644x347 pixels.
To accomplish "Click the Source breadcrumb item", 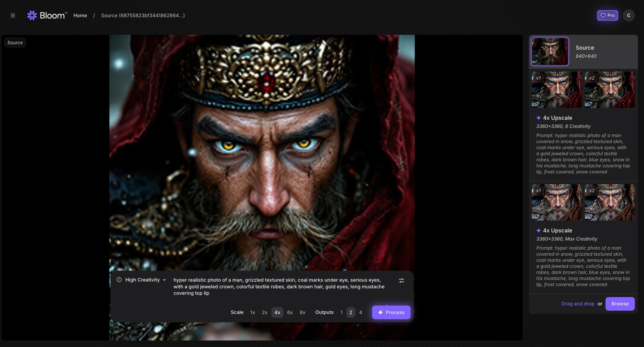I will pyautogui.click(x=143, y=16).
